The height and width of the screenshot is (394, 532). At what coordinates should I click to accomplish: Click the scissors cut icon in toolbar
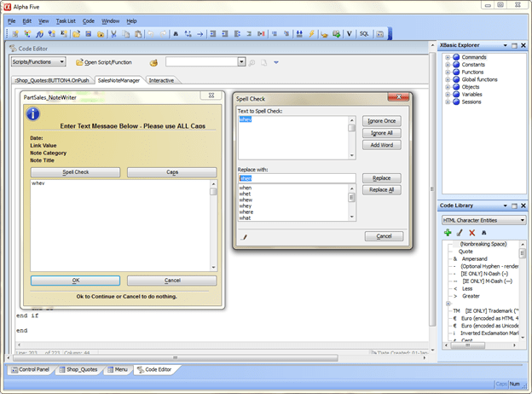click(113, 34)
